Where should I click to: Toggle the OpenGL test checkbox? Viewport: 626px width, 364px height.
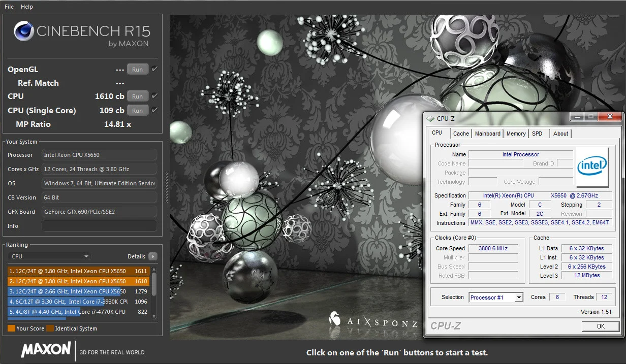pyautogui.click(x=154, y=69)
